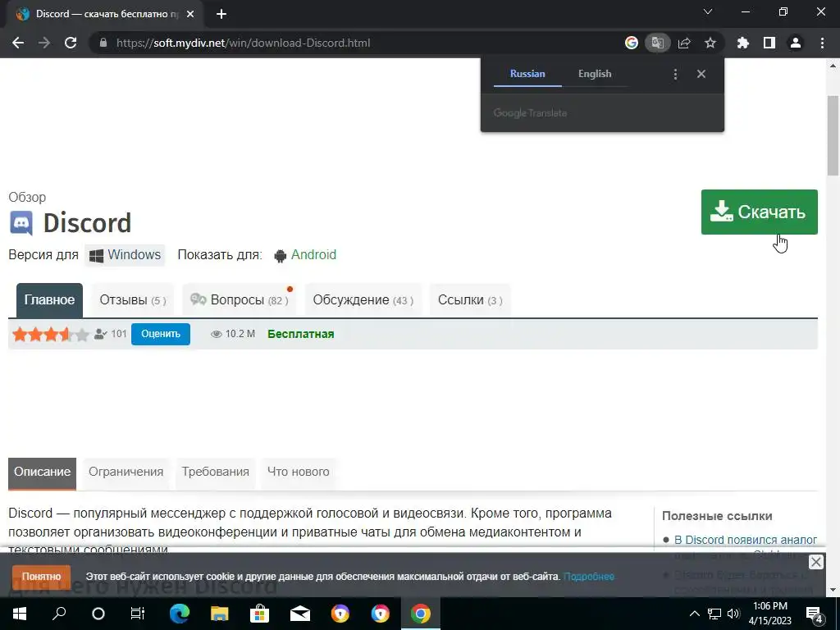Click the Оценить rate button
The width and height of the screenshot is (840, 630).
[161, 334]
